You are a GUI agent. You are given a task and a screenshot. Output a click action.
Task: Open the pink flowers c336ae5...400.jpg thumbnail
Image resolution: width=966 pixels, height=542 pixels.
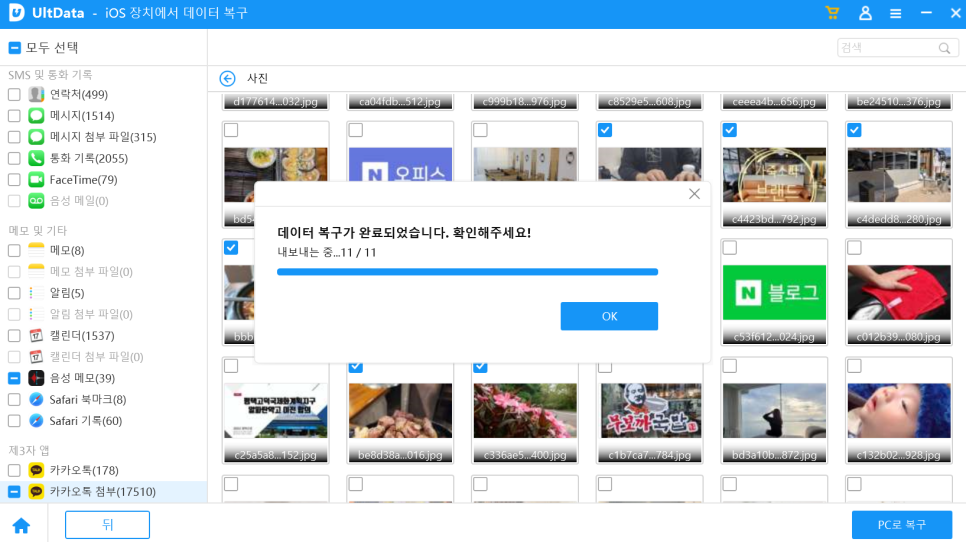525,411
